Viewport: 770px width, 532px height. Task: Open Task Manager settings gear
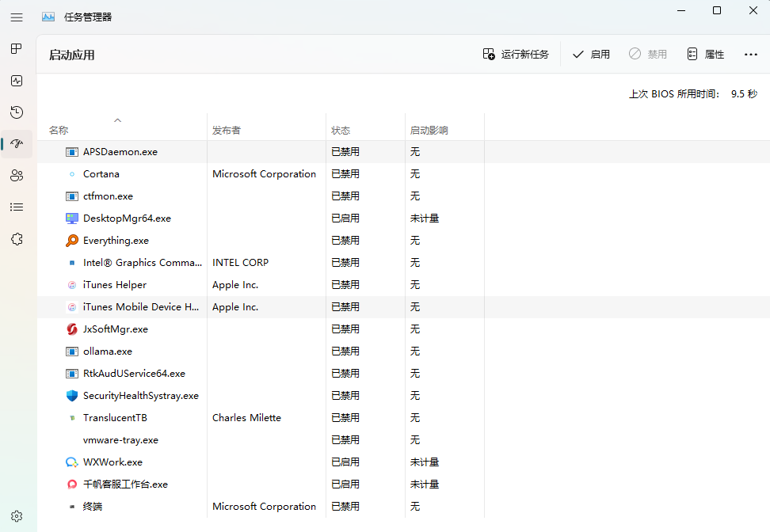click(17, 516)
